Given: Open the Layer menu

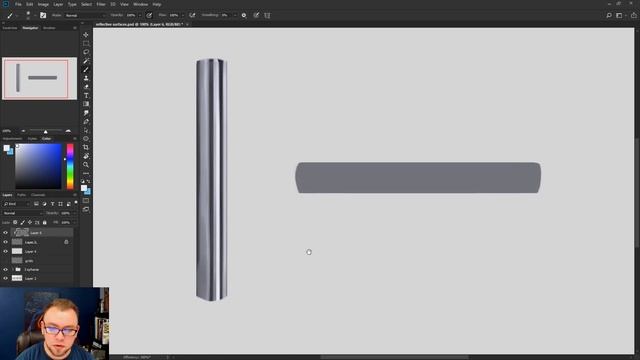Looking at the screenshot, I should [x=58, y=4].
